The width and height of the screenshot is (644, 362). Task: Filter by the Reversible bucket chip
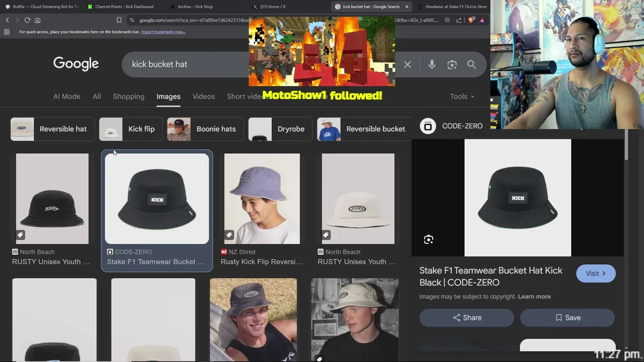coord(365,129)
